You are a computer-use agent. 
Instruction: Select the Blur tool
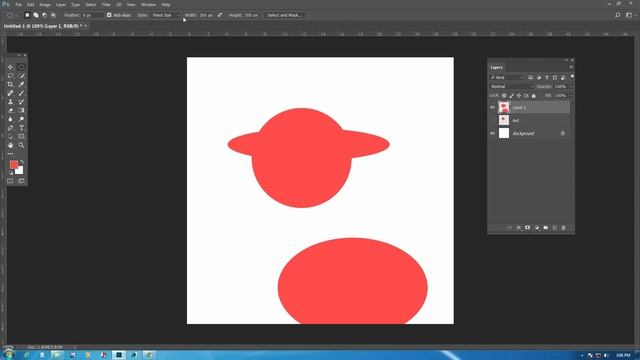(11, 119)
